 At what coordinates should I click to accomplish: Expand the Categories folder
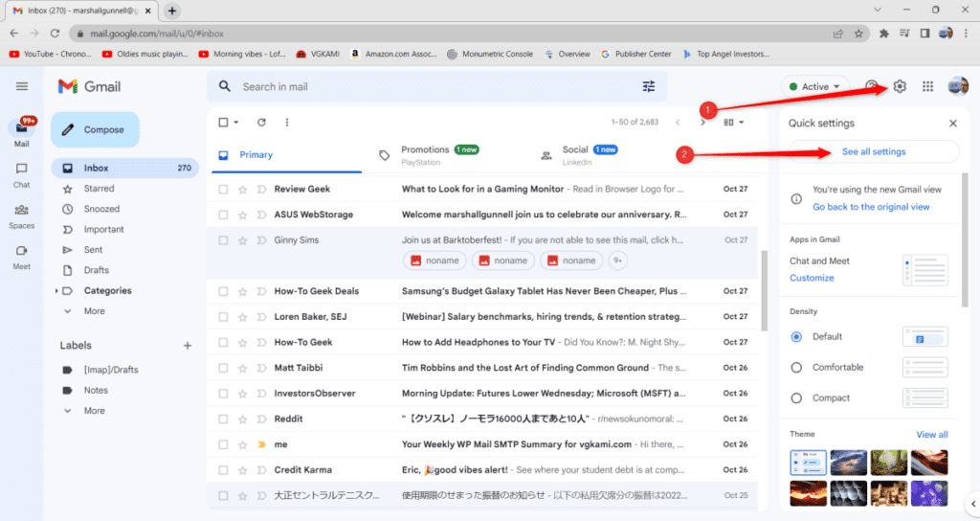click(56, 291)
